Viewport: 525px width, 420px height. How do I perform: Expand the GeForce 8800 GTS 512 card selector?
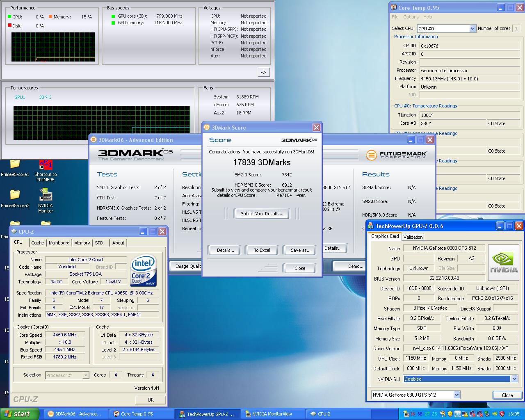[x=457, y=395]
